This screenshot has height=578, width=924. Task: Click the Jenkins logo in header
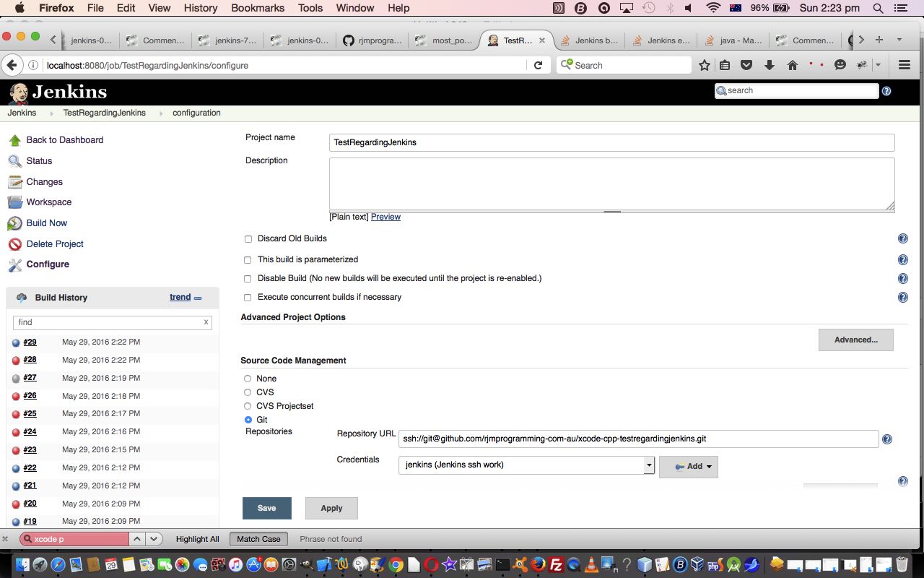tap(58, 92)
